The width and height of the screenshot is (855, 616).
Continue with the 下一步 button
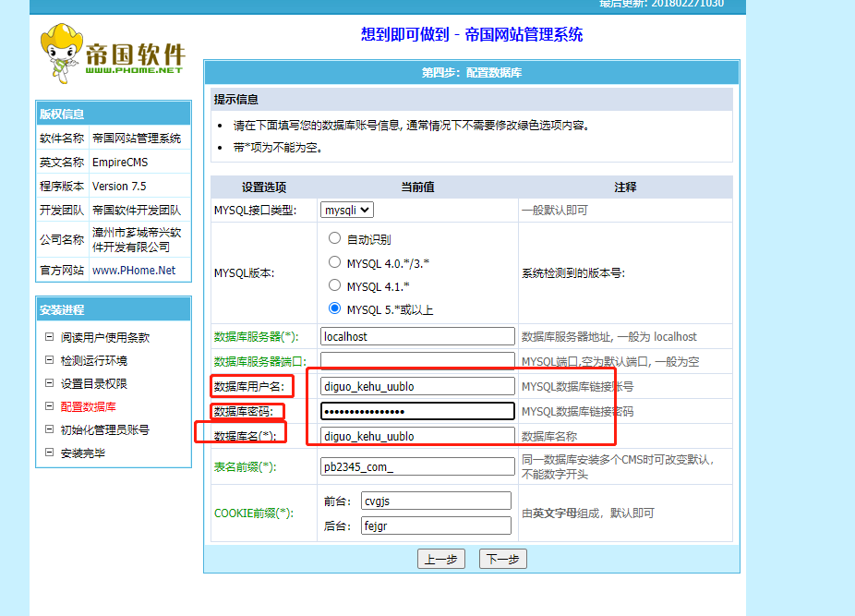coord(502,559)
